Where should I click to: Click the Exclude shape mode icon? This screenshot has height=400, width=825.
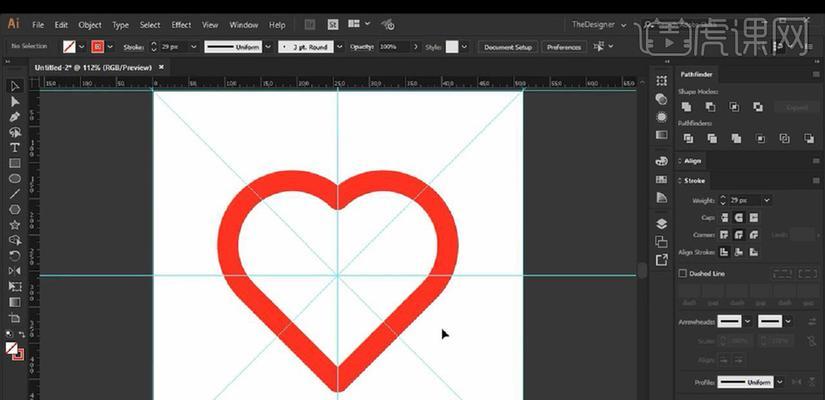(x=758, y=107)
